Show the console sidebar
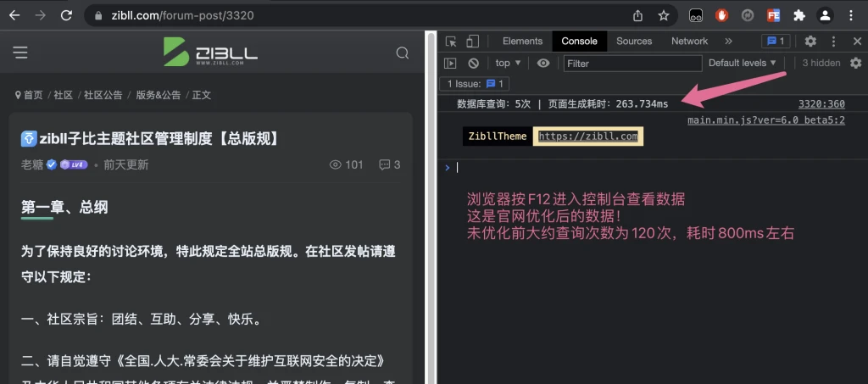Viewport: 868px width, 384px height. point(451,63)
